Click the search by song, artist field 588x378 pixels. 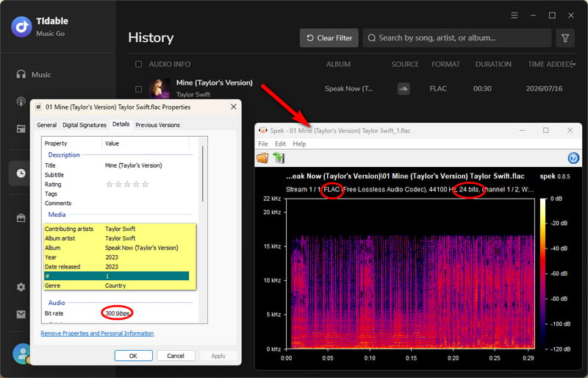457,38
